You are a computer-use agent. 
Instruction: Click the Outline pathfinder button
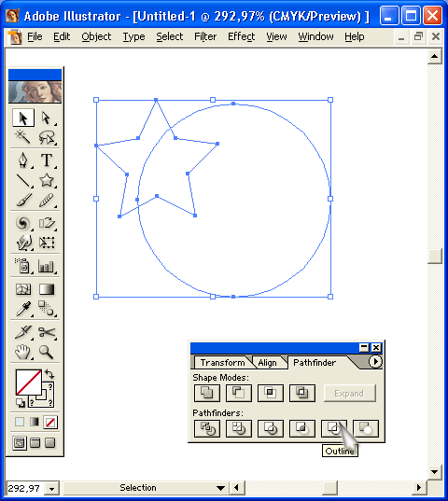coord(334,428)
